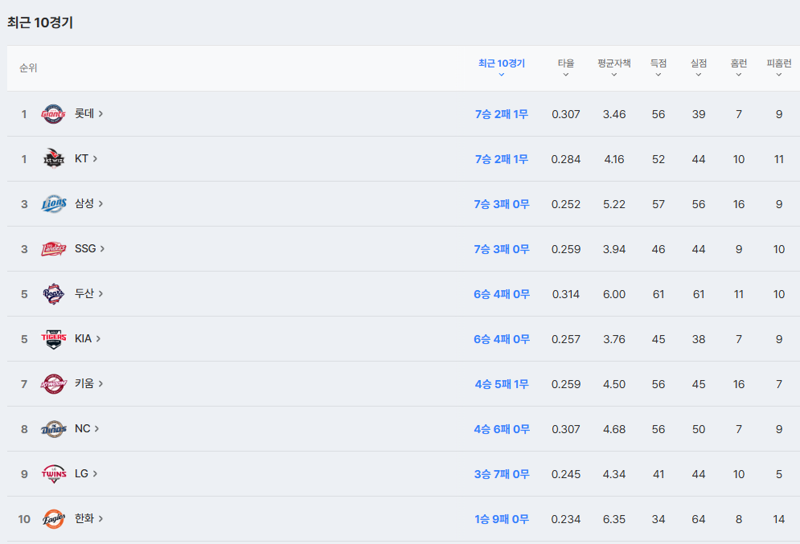This screenshot has height=544, width=800.
Task: Click 삼성's 득점 value 57
Action: coord(658,204)
